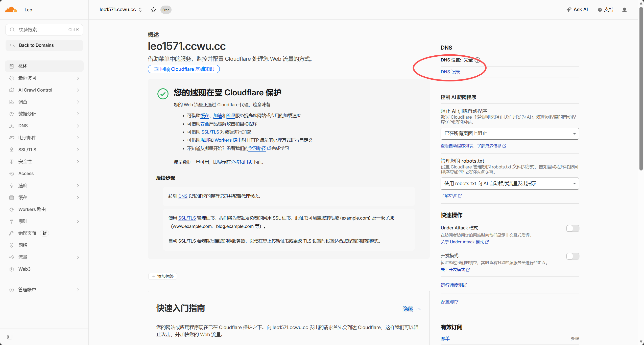Screen dimensions: 644x345
Task: Click the DNS settings info icon
Action: pos(477,60)
